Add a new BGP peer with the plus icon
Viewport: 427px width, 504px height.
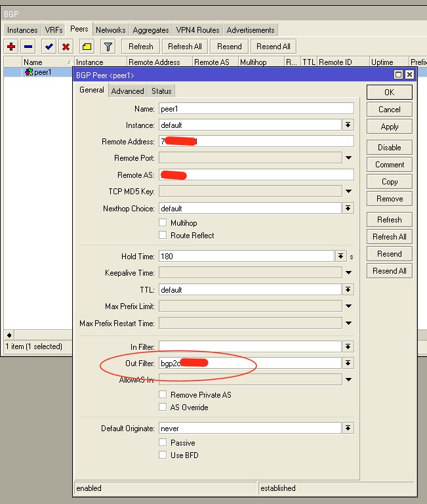point(11,47)
